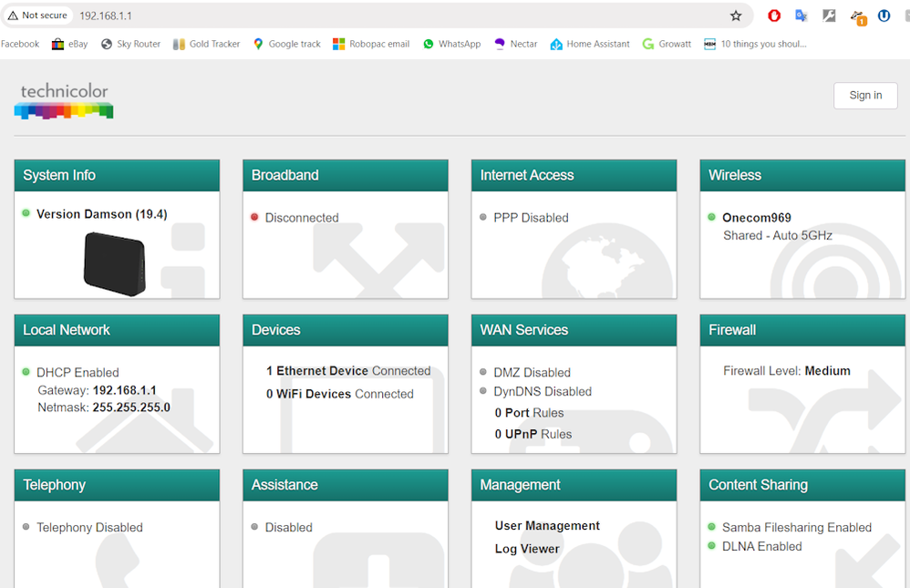Screen dimensions: 910x588
Task: Click the Onecom969 wireless network name
Action: pyautogui.click(x=756, y=218)
